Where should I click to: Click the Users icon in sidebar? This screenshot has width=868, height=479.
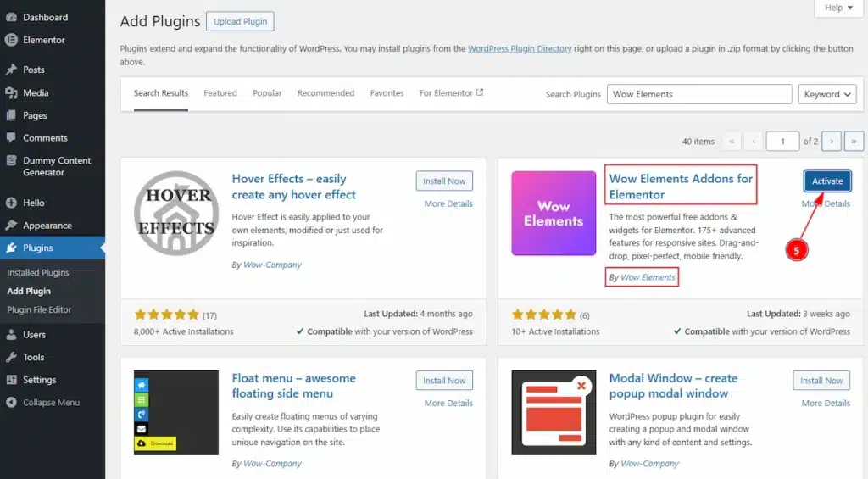11,335
